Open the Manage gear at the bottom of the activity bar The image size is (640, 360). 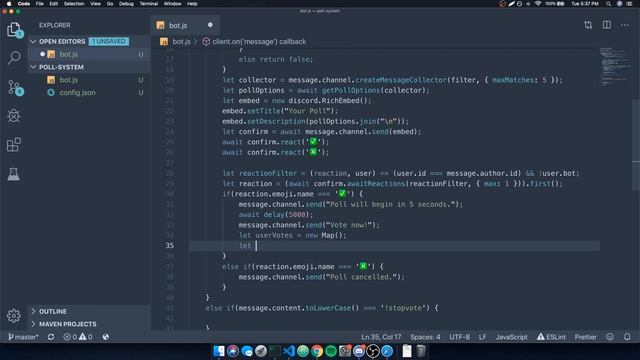[13, 316]
